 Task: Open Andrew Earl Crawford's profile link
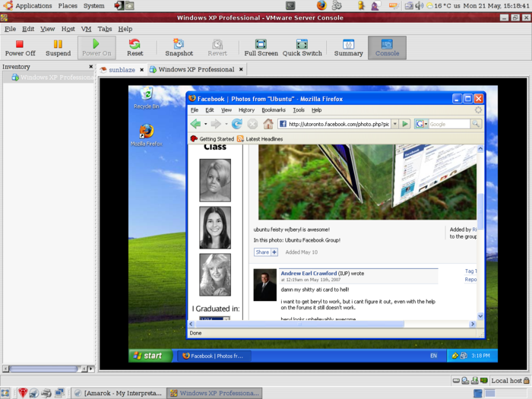point(309,273)
